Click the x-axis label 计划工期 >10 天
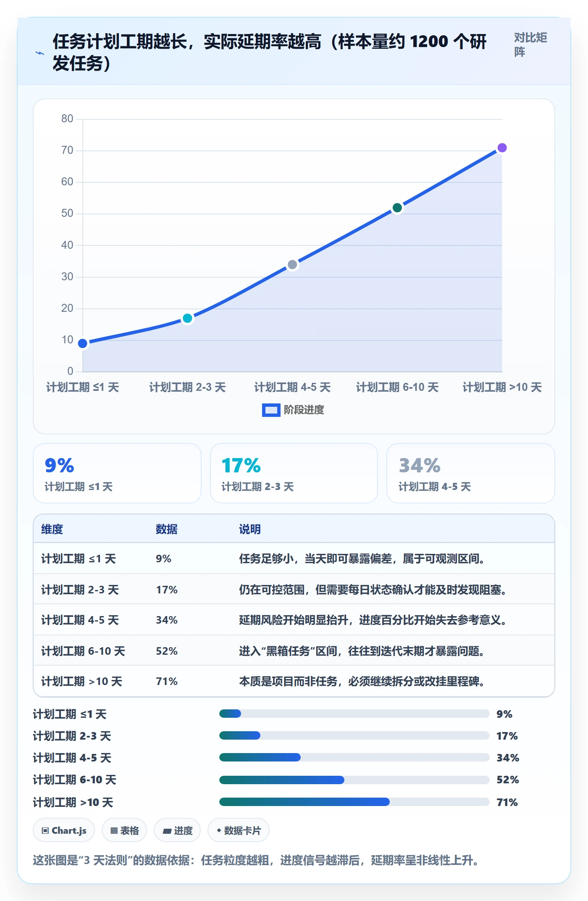Viewport: 588px width, 901px height. click(x=502, y=387)
